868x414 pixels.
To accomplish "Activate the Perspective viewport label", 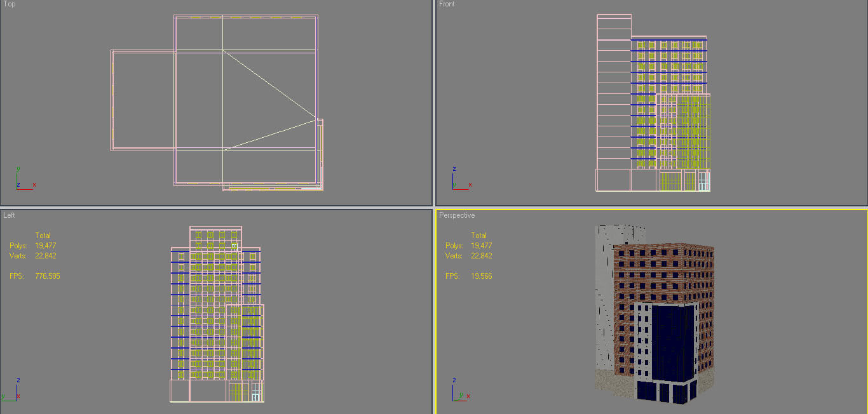I will point(457,215).
